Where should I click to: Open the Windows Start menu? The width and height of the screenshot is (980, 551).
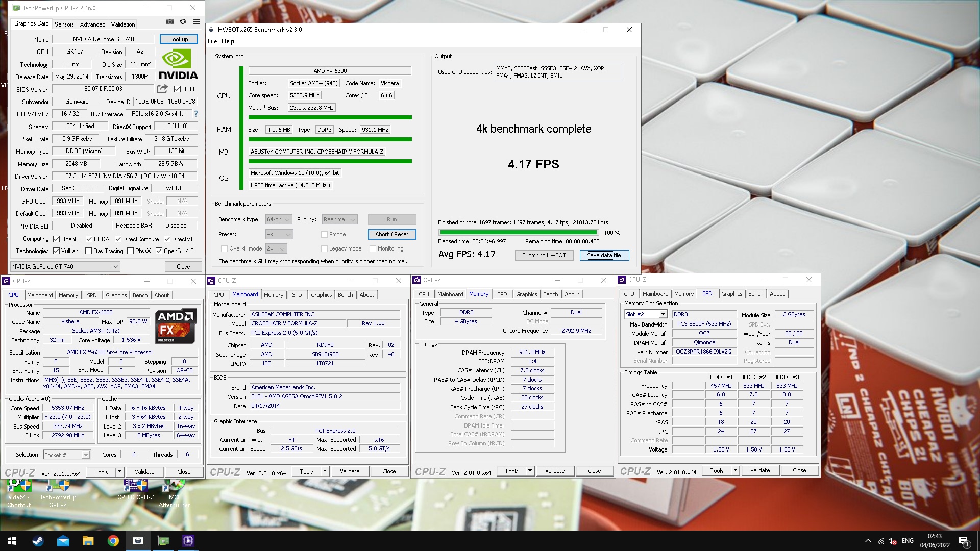point(12,541)
